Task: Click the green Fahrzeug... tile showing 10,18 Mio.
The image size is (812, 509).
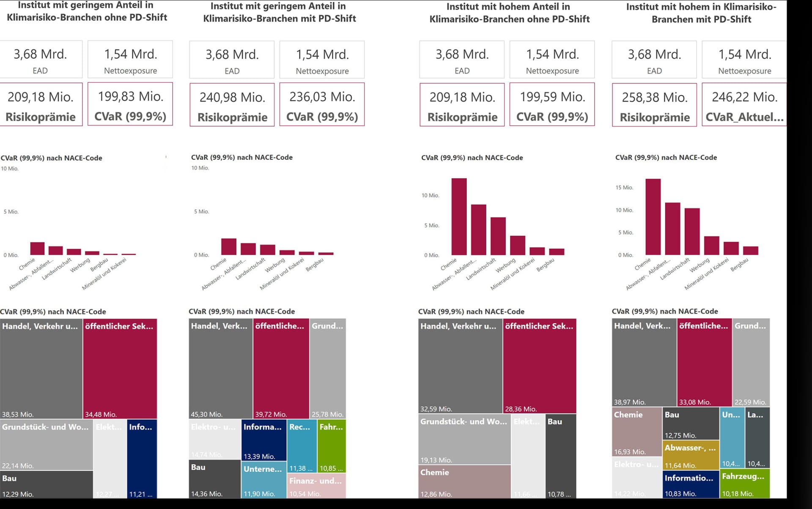Action: 745,484
